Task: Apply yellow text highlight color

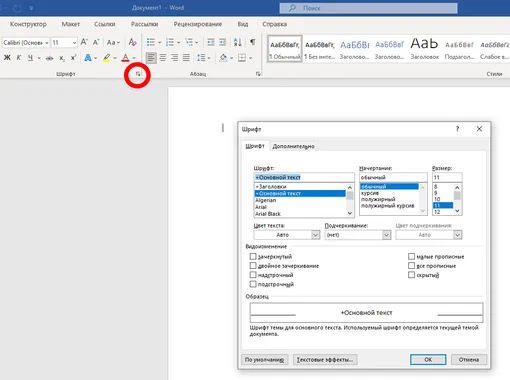Action: pyautogui.click(x=106, y=58)
